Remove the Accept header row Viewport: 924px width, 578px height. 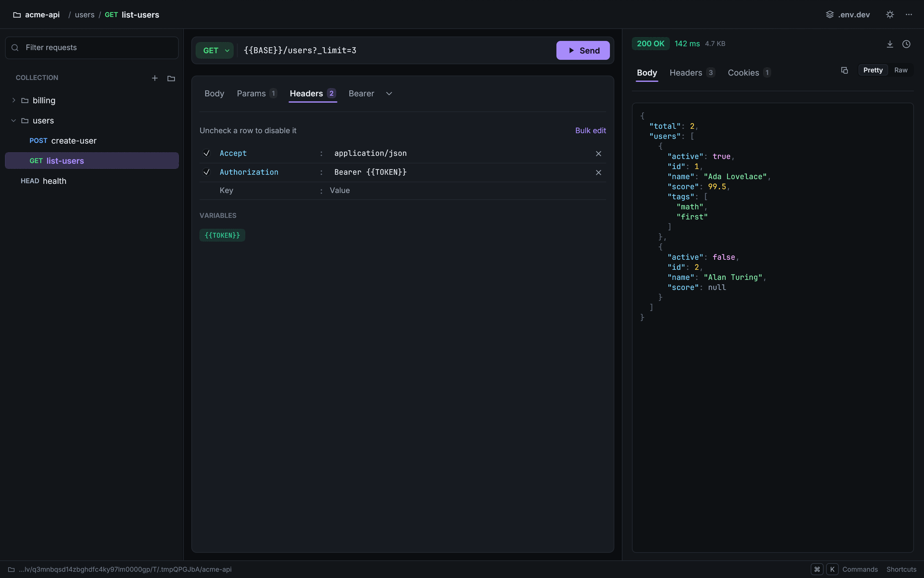[598, 154]
